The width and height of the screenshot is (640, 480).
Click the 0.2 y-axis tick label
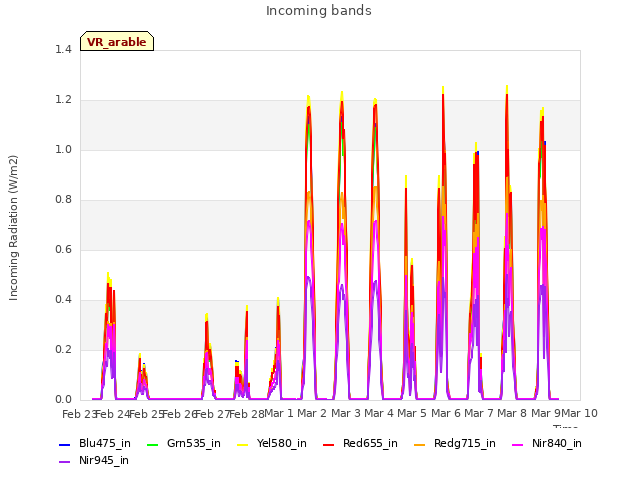click(x=63, y=349)
